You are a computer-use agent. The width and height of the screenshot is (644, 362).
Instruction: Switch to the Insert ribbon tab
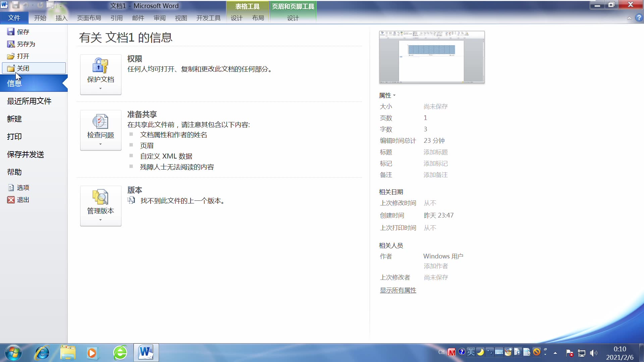click(x=61, y=18)
